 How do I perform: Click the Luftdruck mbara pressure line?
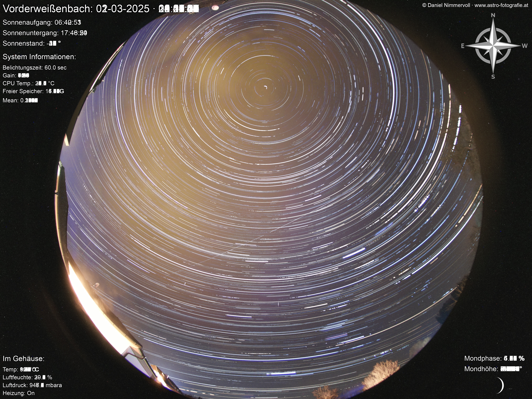[32, 385]
